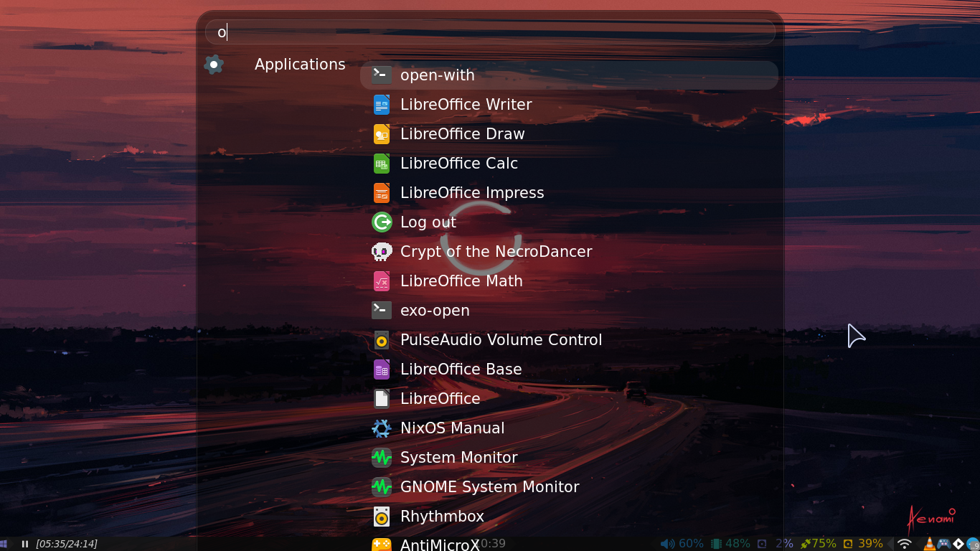Click the 39% disk usage value
The width and height of the screenshot is (980, 551).
(x=870, y=544)
